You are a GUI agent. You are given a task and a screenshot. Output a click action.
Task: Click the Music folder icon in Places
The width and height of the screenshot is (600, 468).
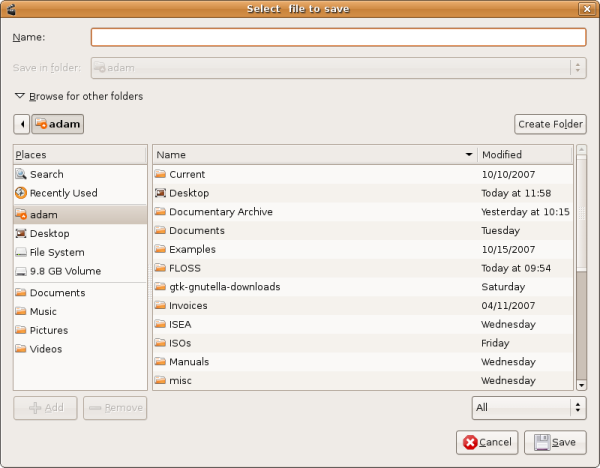[x=21, y=312]
